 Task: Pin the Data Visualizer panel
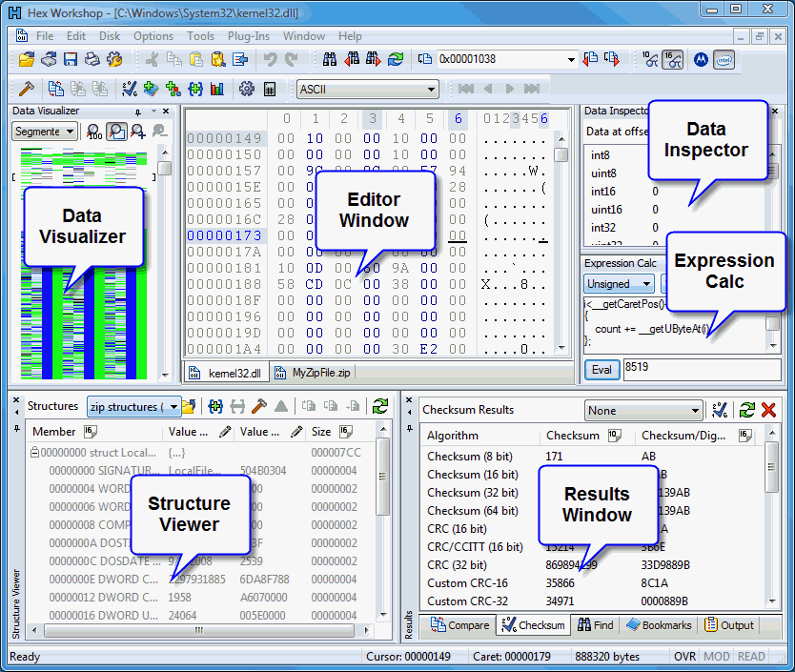pos(138,112)
